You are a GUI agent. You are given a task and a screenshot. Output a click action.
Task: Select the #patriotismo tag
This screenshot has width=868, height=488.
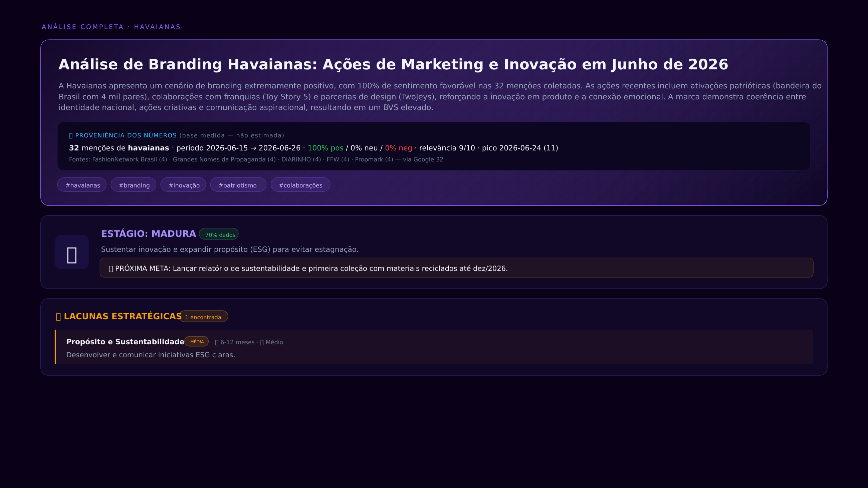click(238, 185)
